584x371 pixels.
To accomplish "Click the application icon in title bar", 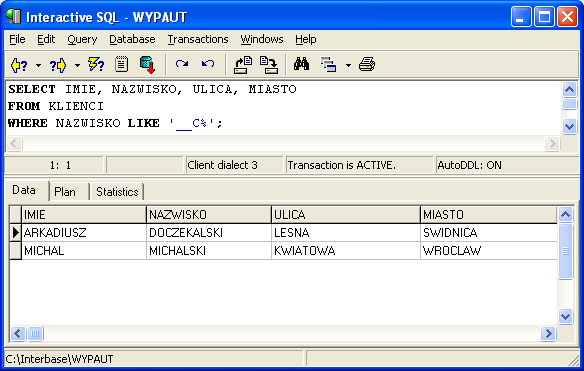I will [x=13, y=17].
